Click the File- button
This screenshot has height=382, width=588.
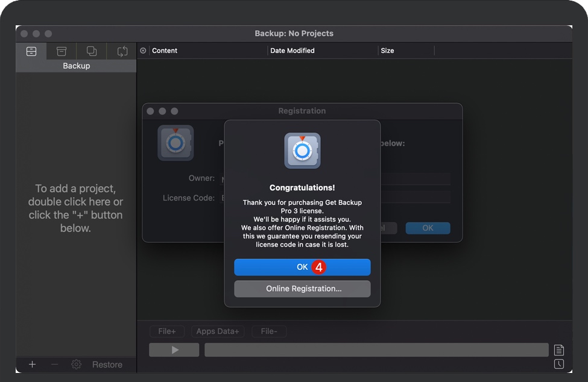coord(269,331)
